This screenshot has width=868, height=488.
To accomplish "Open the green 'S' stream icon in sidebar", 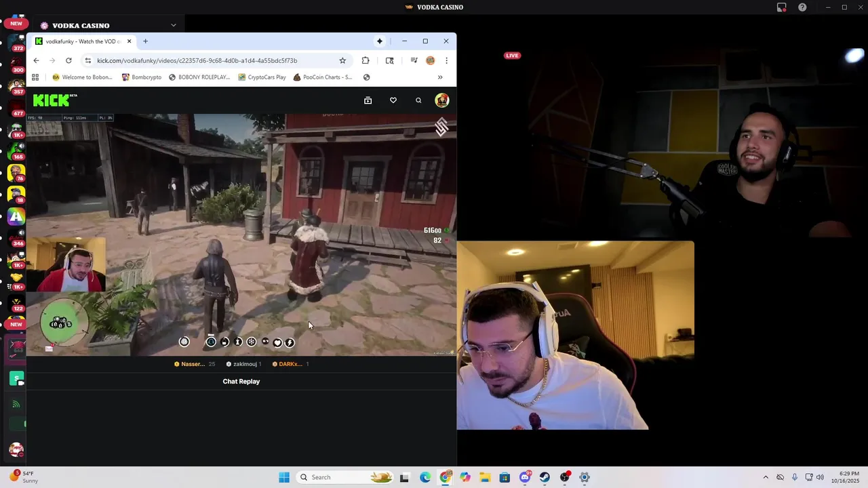I will click(x=16, y=379).
